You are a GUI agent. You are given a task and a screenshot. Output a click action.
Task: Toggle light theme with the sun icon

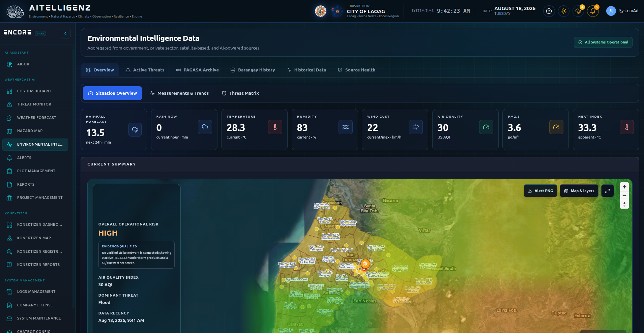coord(563,11)
